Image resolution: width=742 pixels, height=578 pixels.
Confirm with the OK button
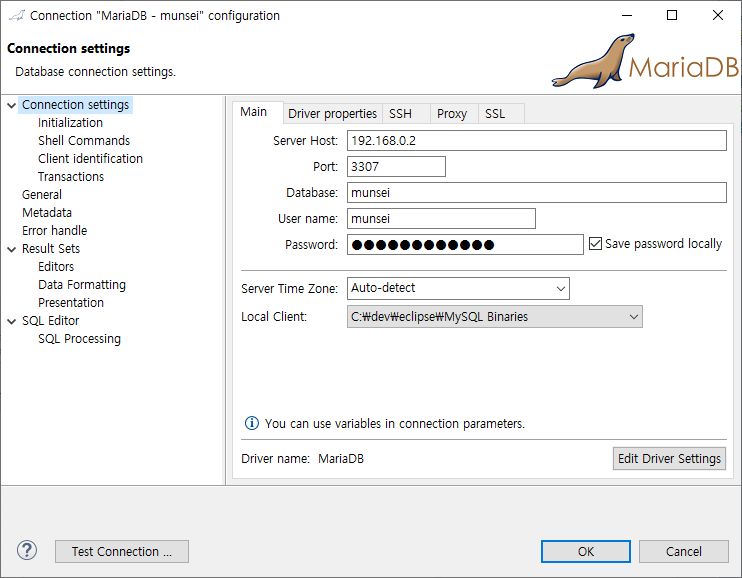click(x=586, y=551)
